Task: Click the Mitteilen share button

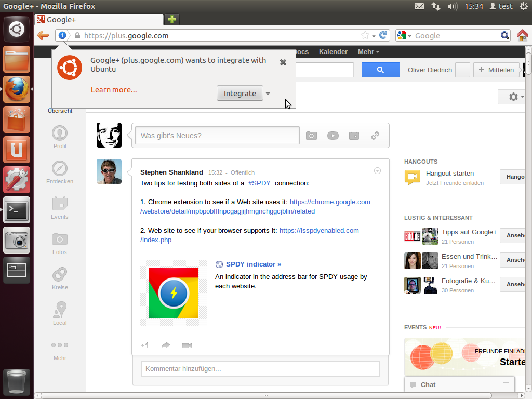Action: (496, 70)
